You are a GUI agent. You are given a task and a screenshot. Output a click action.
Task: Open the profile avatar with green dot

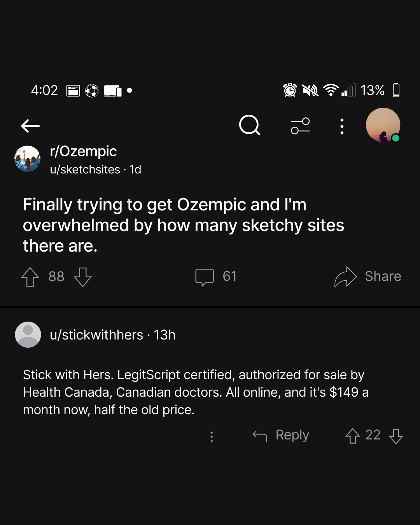[383, 125]
